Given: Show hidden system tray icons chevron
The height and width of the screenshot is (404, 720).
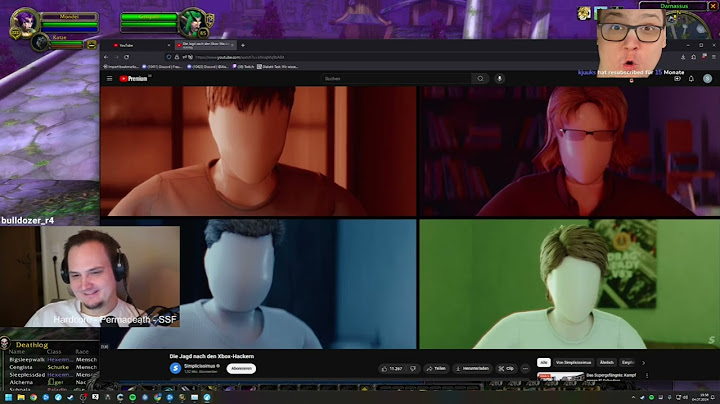Looking at the screenshot, I should point(633,398).
